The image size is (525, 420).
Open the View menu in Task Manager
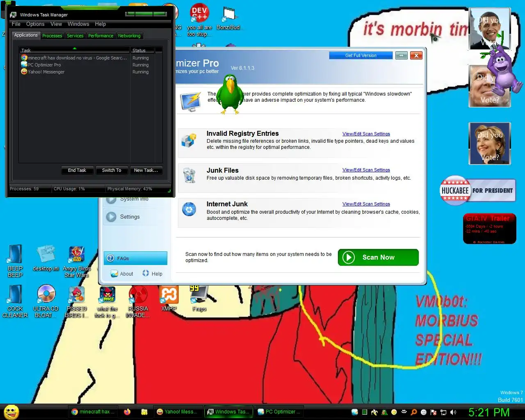pyautogui.click(x=56, y=24)
